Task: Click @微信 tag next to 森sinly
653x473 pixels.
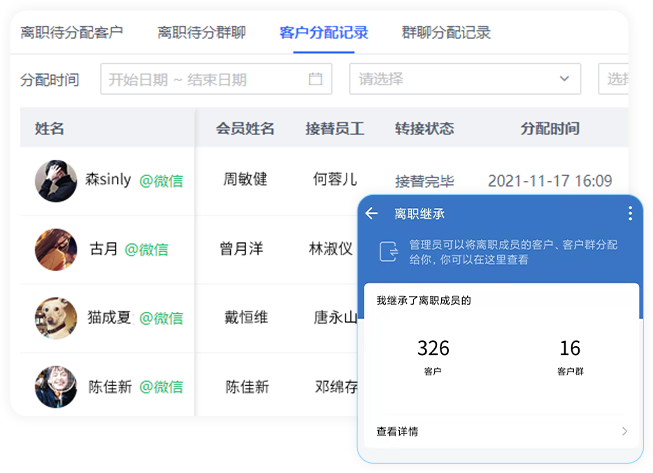Action: 161,181
